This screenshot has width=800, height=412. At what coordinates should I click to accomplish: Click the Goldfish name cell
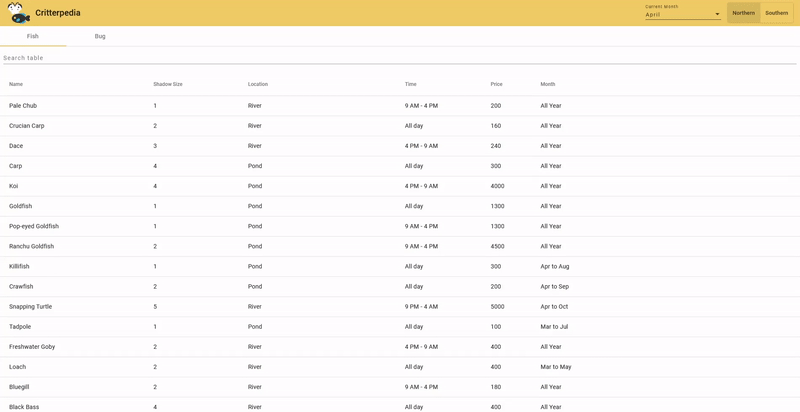point(20,206)
